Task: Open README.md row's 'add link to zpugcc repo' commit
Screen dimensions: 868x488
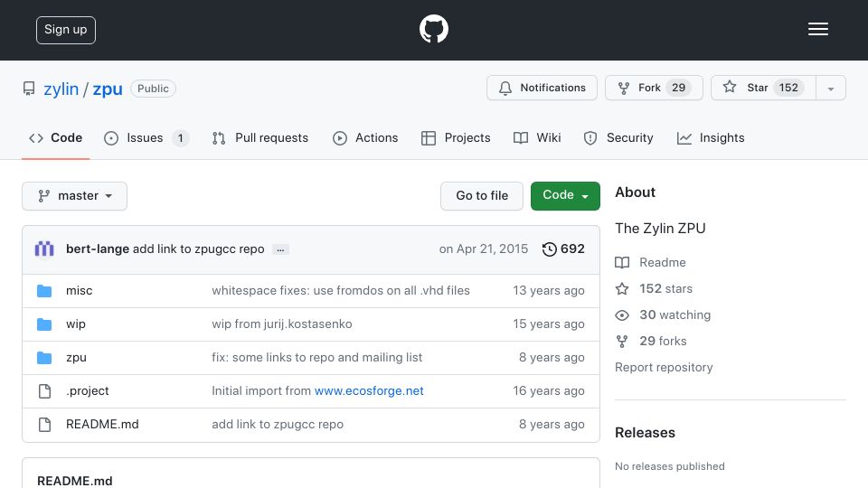Action: [278, 425]
